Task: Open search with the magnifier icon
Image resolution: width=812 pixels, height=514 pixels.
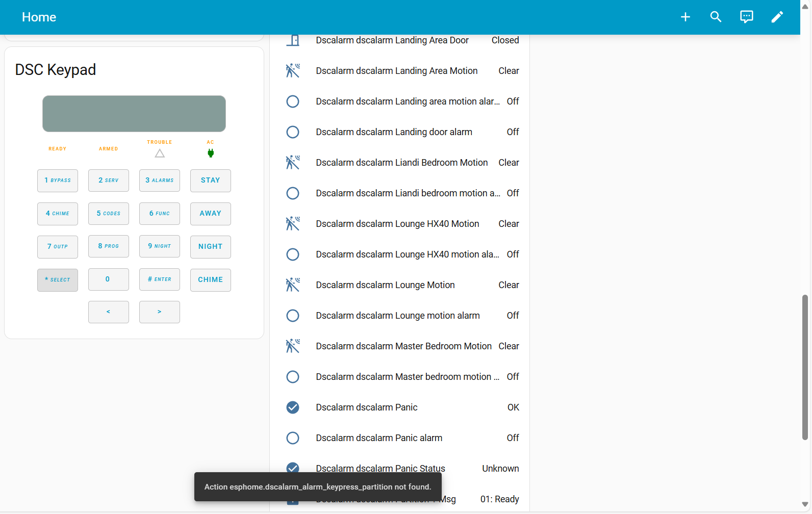Action: click(716, 17)
